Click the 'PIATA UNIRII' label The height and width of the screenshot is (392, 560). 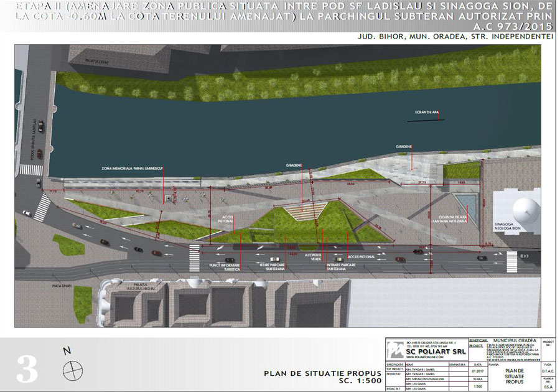click(62, 286)
